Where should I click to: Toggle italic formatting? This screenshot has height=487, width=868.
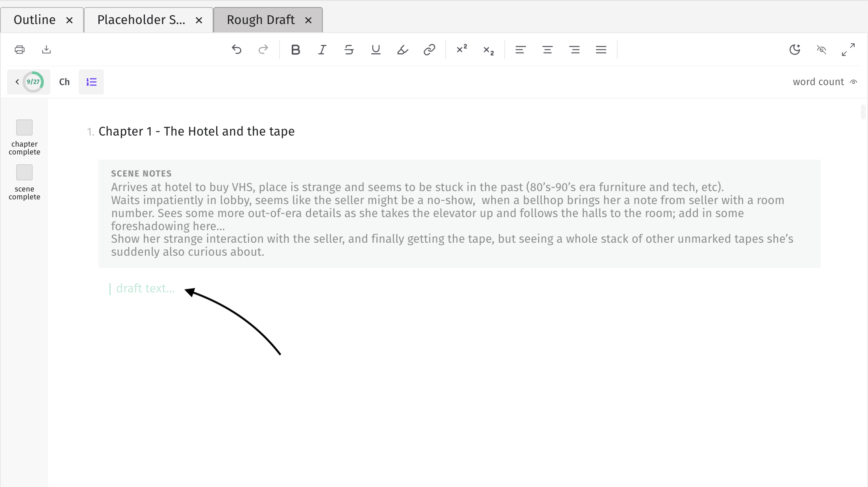pyautogui.click(x=322, y=50)
